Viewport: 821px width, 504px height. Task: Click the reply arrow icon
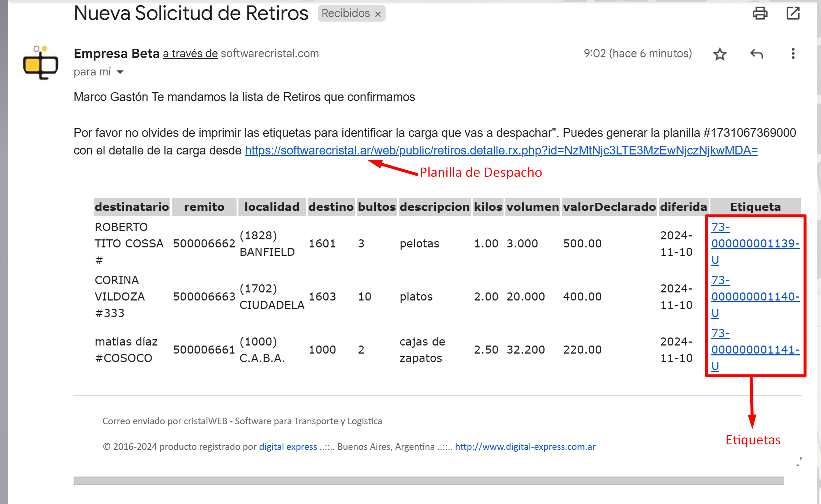coord(757,54)
